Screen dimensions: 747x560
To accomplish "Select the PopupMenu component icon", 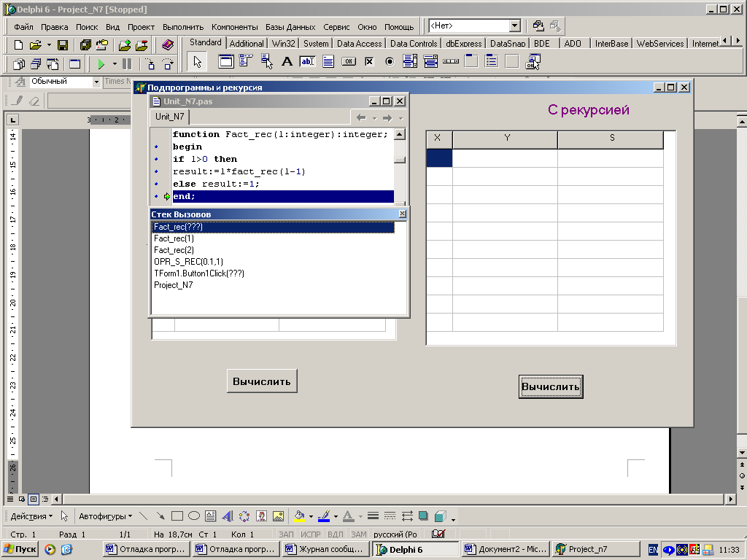I will tap(266, 61).
